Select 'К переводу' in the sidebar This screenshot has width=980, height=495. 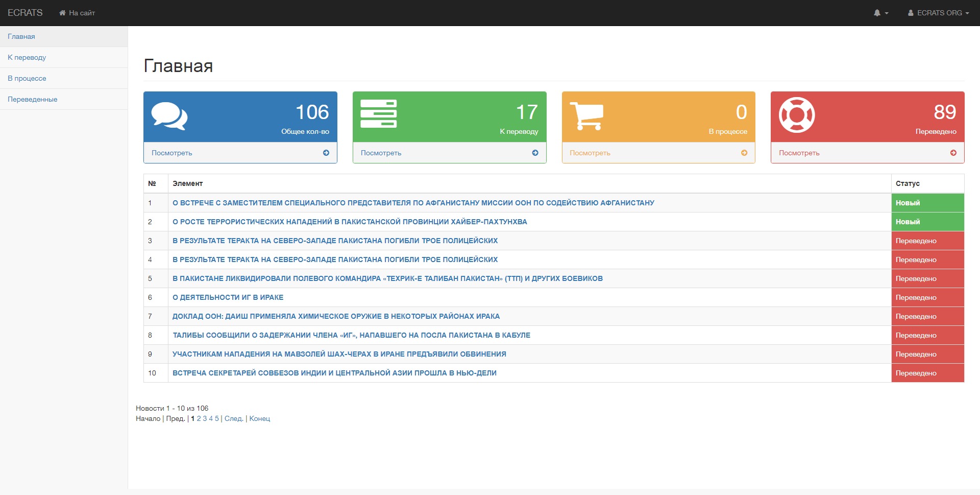[64, 57]
